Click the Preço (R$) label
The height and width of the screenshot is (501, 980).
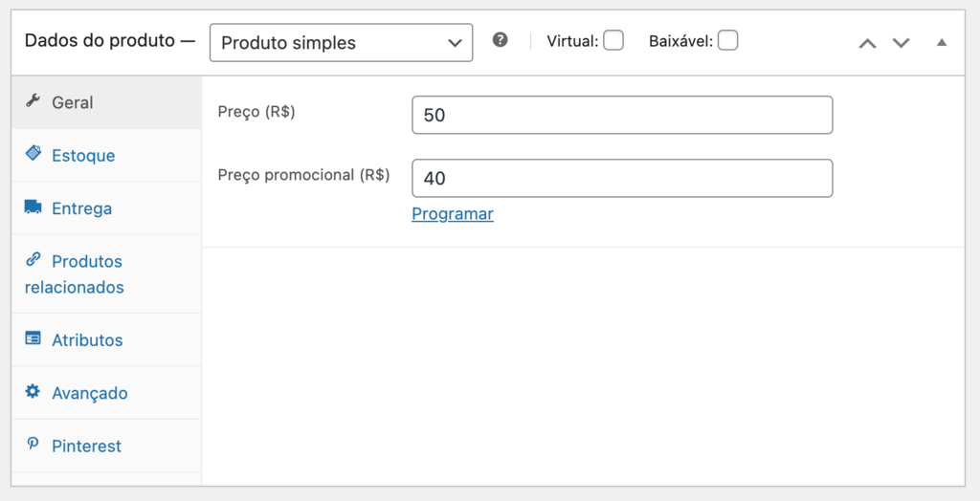coord(256,112)
